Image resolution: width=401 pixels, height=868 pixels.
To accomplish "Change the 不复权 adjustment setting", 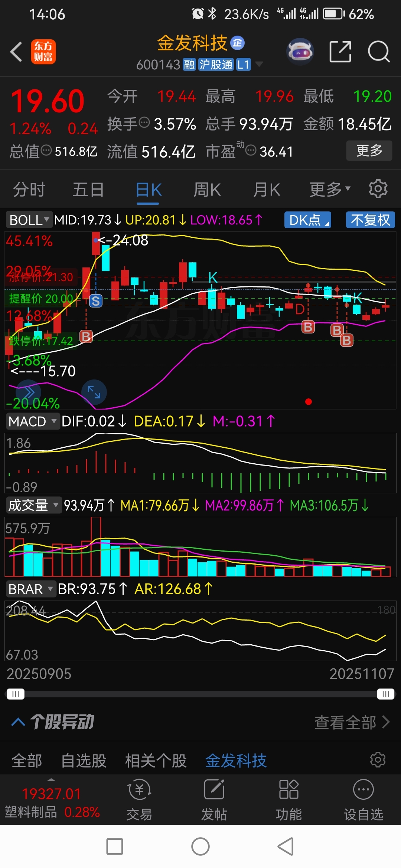I will click(x=371, y=220).
